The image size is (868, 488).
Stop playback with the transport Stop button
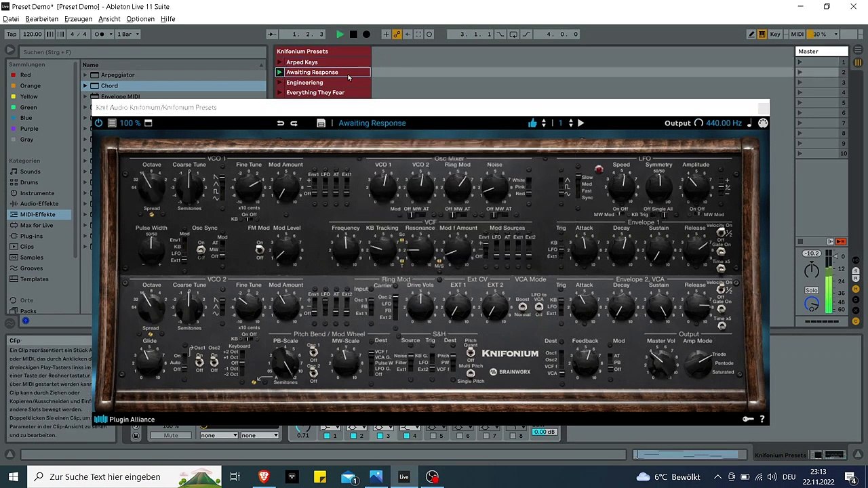pyautogui.click(x=353, y=35)
